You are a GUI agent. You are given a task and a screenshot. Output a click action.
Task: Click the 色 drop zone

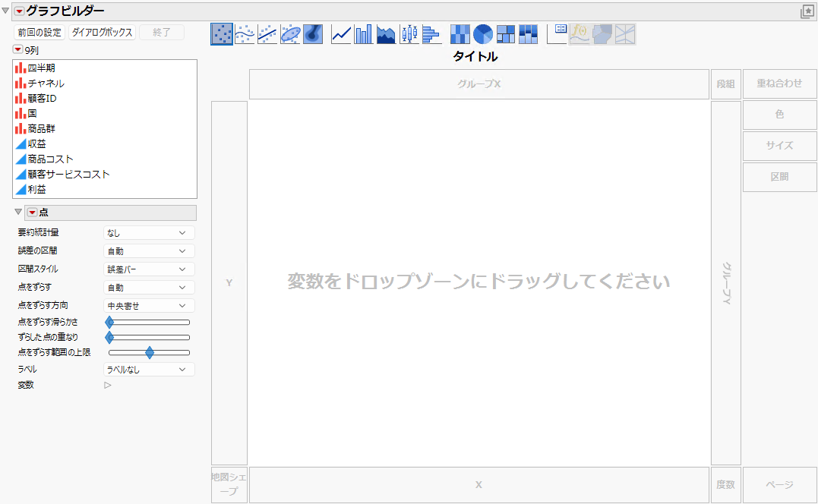[x=779, y=114]
